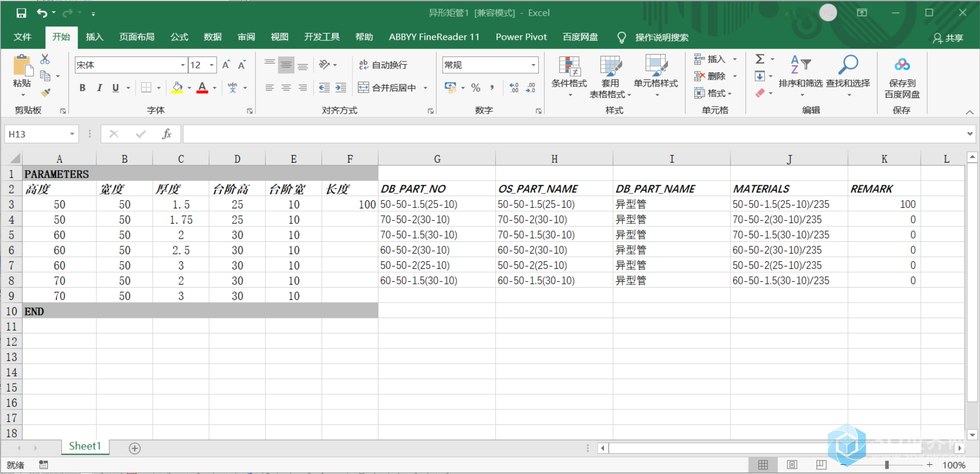Toggle Bold formatting

click(82, 88)
